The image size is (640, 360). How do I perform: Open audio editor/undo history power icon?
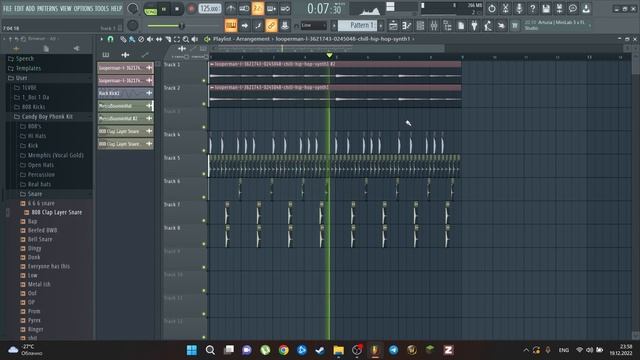[492, 8]
